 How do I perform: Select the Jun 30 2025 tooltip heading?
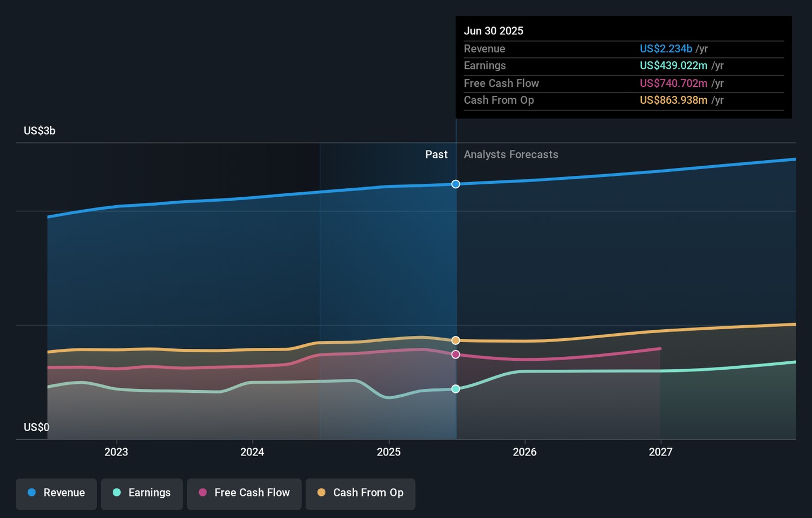point(493,31)
